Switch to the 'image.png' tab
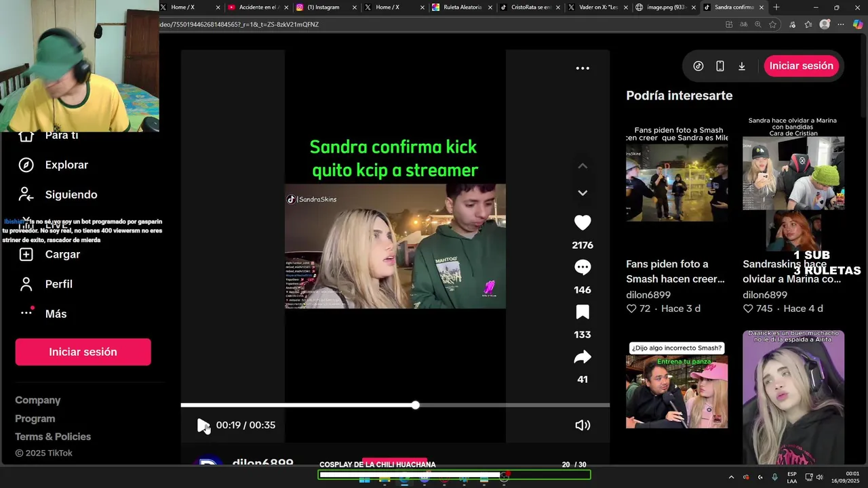This screenshot has width=868, height=488. (666, 7)
